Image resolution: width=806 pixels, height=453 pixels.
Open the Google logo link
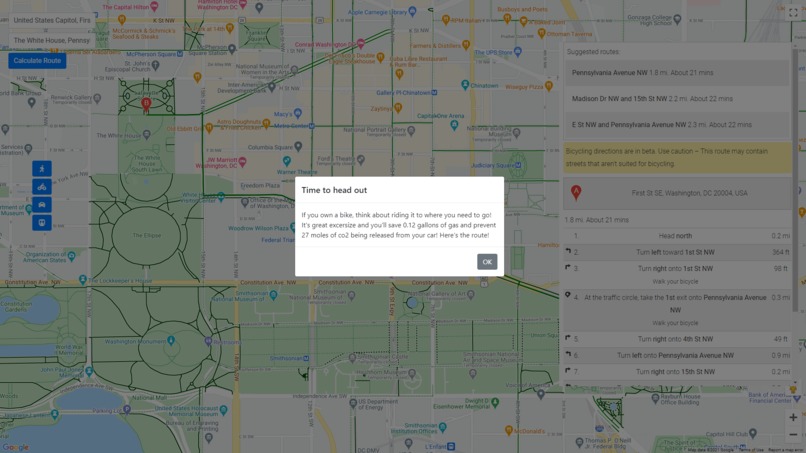(x=15, y=447)
